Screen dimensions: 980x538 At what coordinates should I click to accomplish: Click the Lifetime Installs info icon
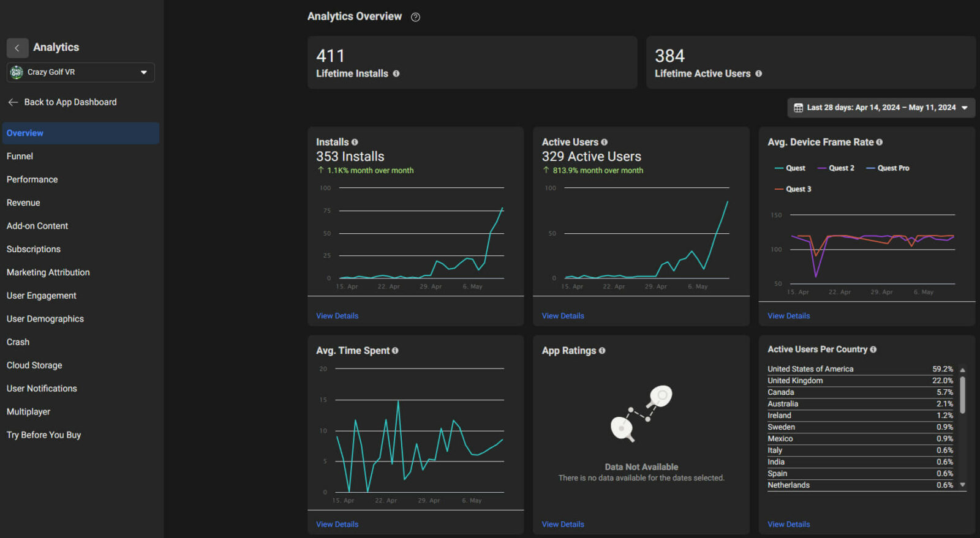(x=396, y=73)
